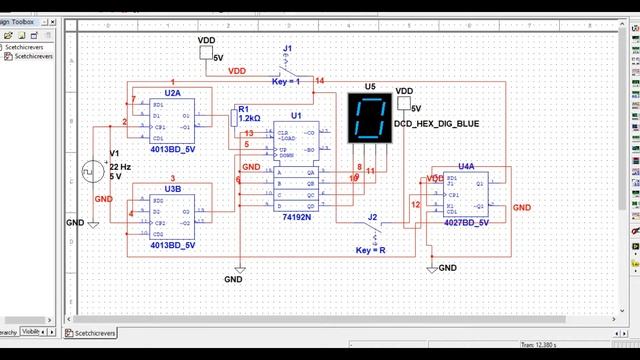Click the 4013BD_5V label under U2A
640x360 pixels.
click(173, 149)
